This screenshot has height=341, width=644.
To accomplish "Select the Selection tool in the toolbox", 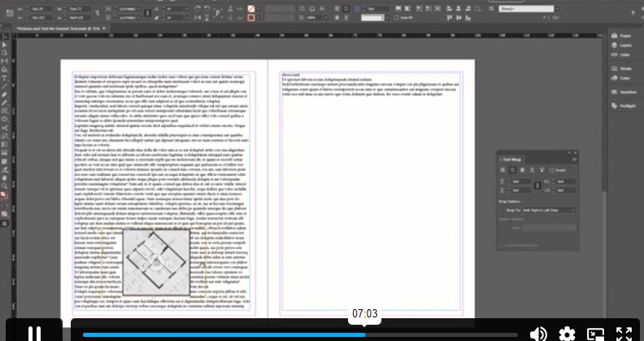I will point(5,37).
